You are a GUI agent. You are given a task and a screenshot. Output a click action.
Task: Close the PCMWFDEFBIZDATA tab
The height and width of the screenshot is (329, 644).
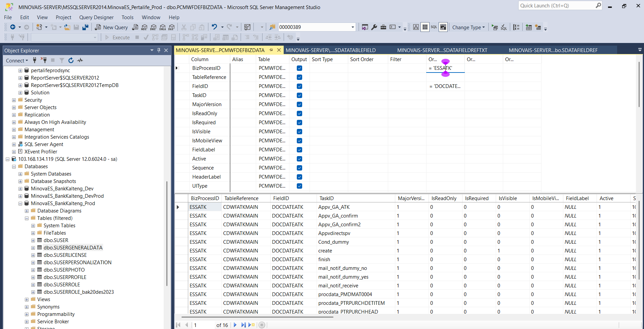coord(279,50)
